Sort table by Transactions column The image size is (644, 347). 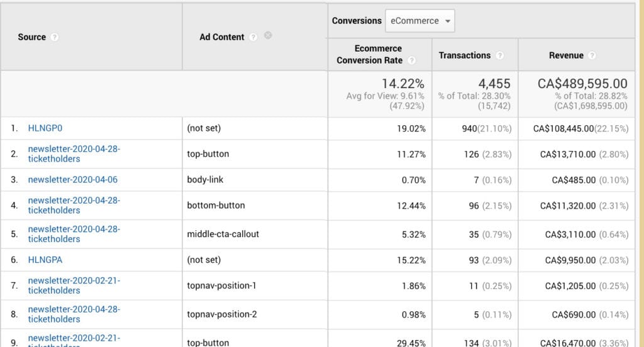(465, 55)
